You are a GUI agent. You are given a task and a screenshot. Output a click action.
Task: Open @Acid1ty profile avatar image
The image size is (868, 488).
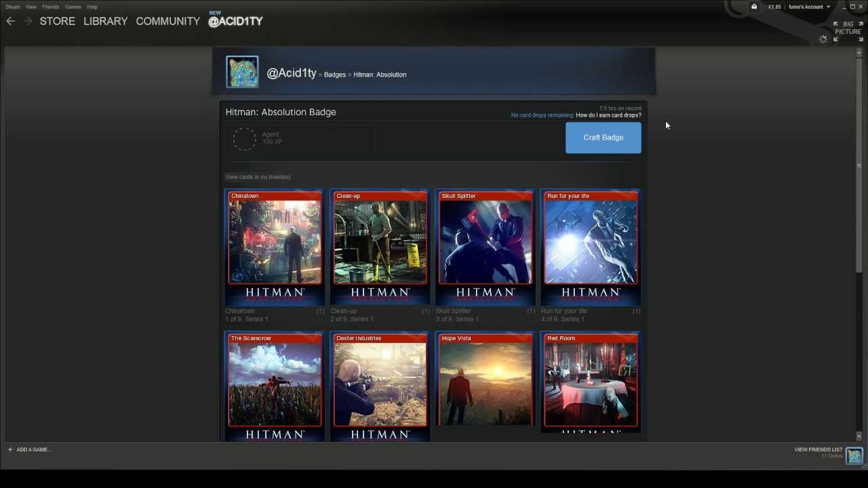click(242, 73)
